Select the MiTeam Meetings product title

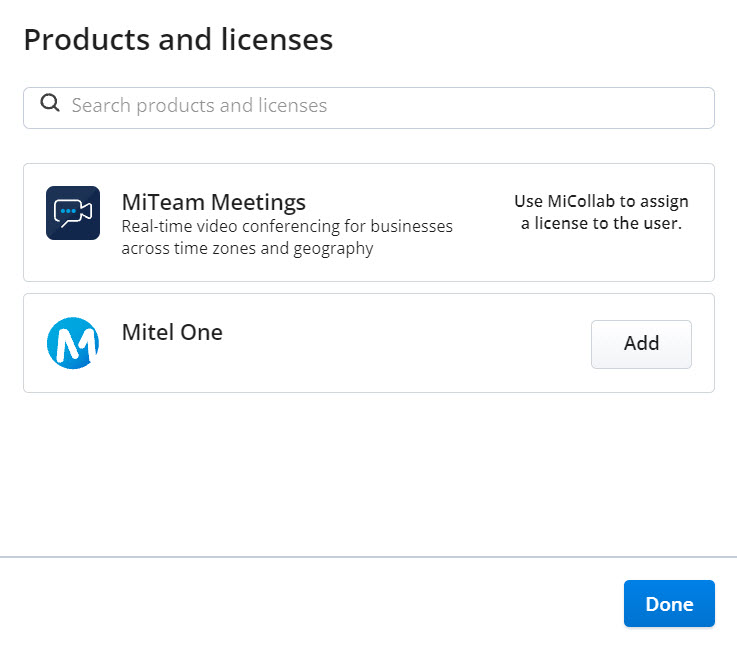[213, 202]
